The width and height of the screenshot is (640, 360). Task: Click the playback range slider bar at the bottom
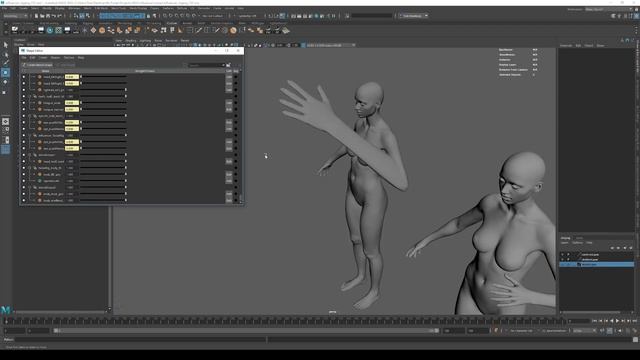click(247, 331)
